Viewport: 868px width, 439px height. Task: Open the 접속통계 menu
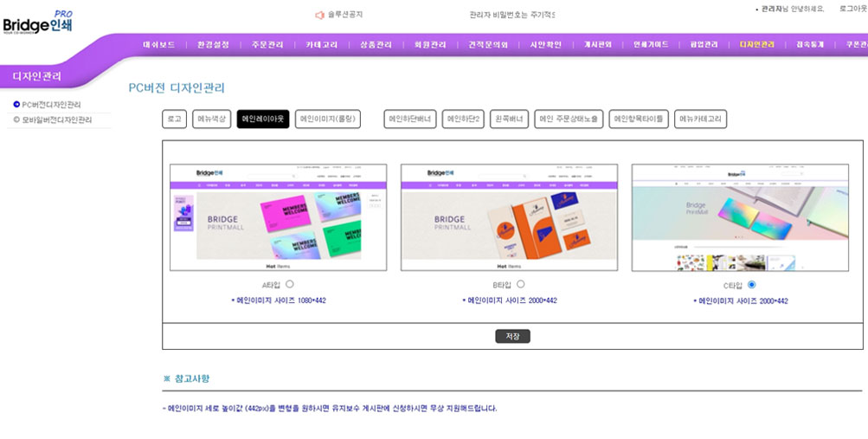tap(810, 45)
